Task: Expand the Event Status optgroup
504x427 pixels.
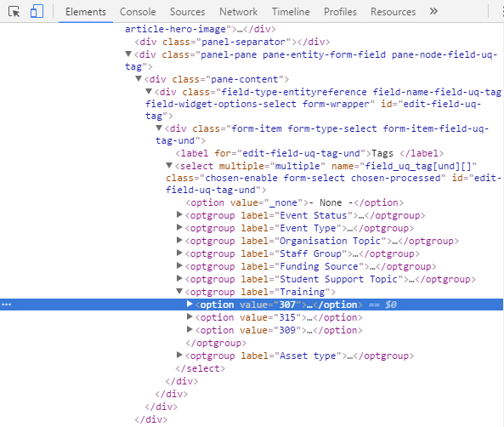Action: click(x=179, y=214)
